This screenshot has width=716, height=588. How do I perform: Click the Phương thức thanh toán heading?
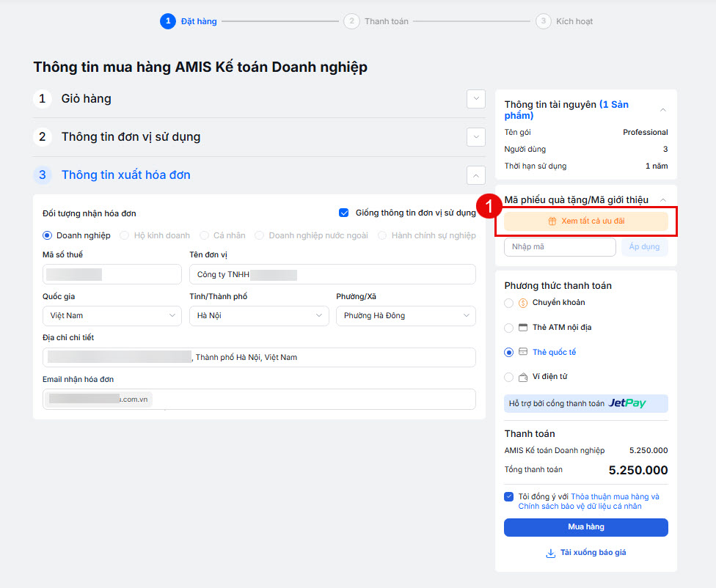point(558,286)
